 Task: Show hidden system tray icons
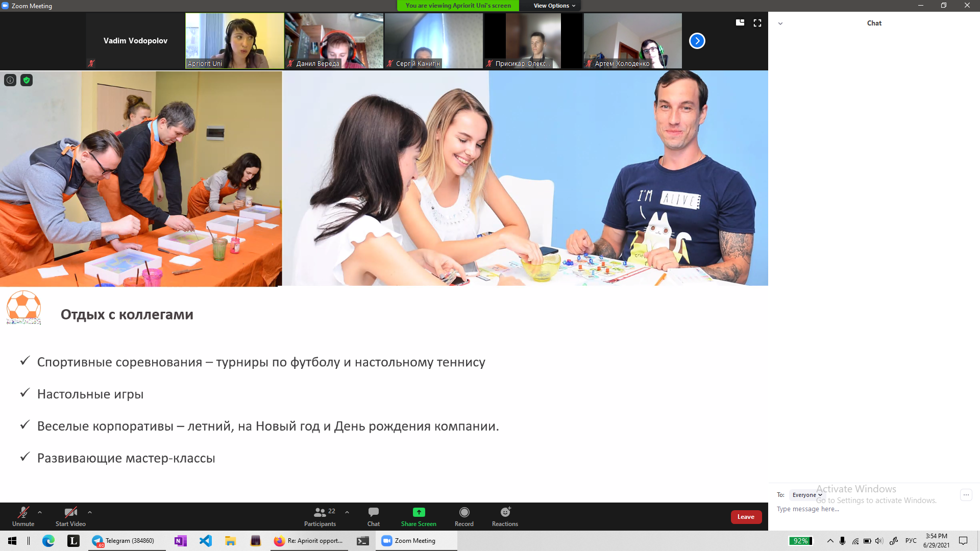coord(830,541)
